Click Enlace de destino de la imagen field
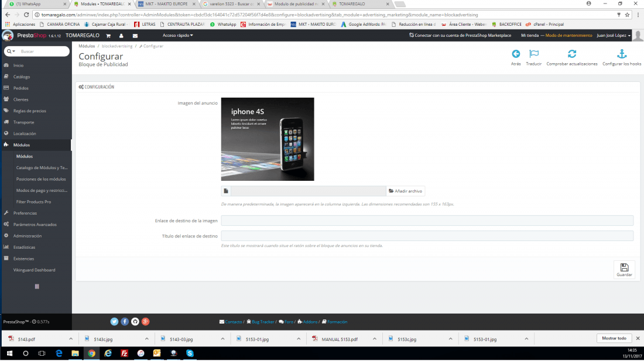The width and height of the screenshot is (644, 361). tap(427, 221)
